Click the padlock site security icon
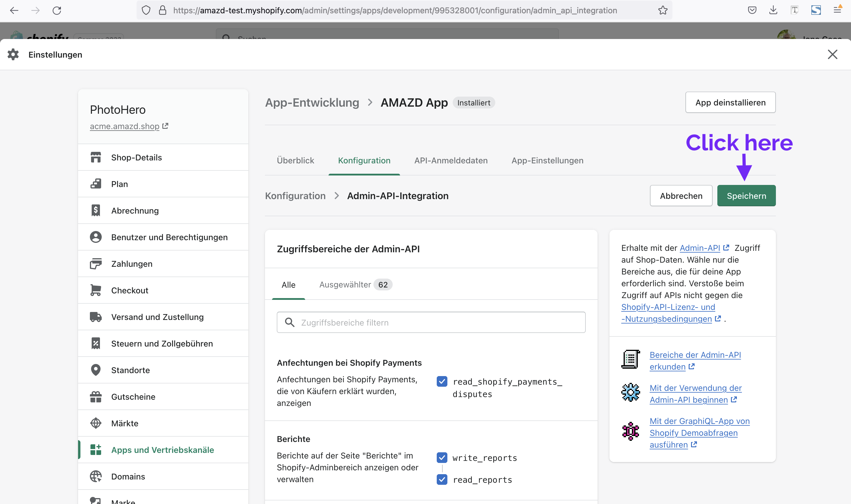This screenshot has width=851, height=504. point(163,11)
